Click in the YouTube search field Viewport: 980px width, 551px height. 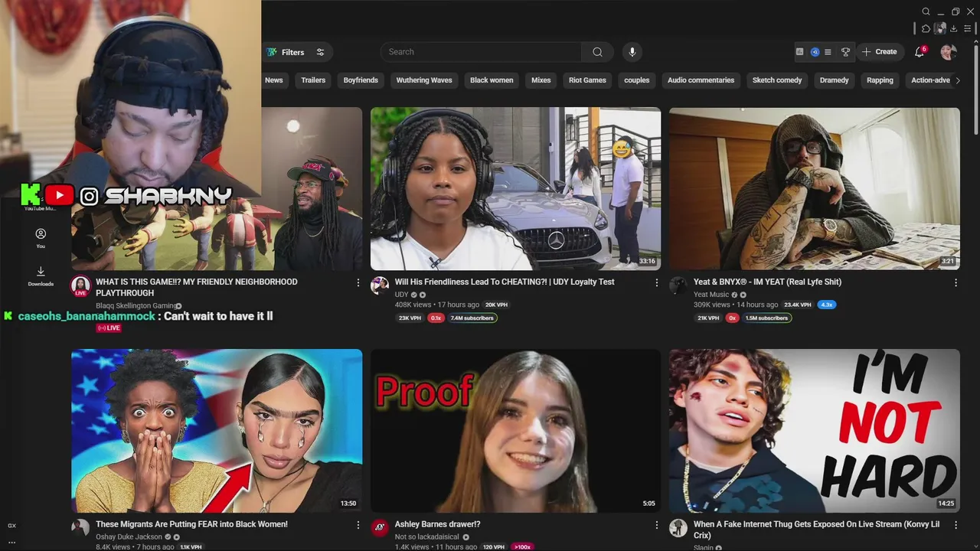(x=481, y=52)
